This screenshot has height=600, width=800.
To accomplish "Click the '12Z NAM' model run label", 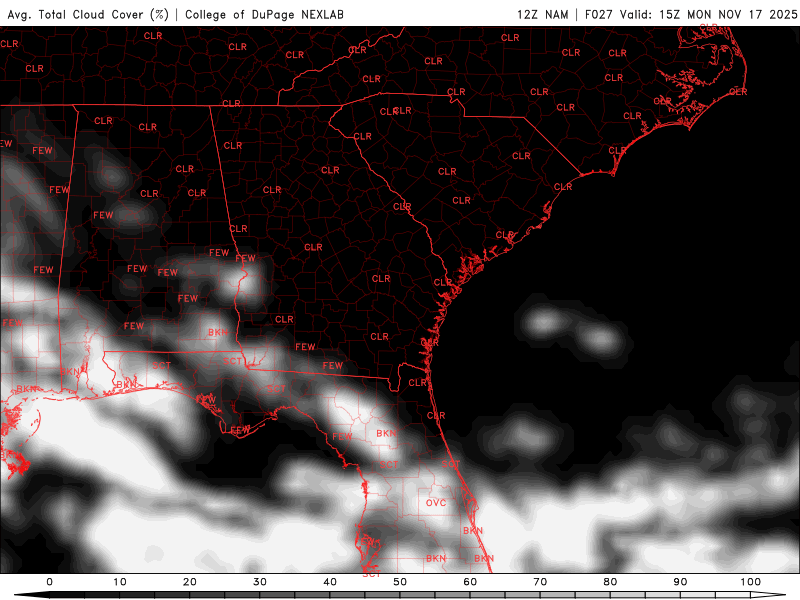I will (x=542, y=14).
